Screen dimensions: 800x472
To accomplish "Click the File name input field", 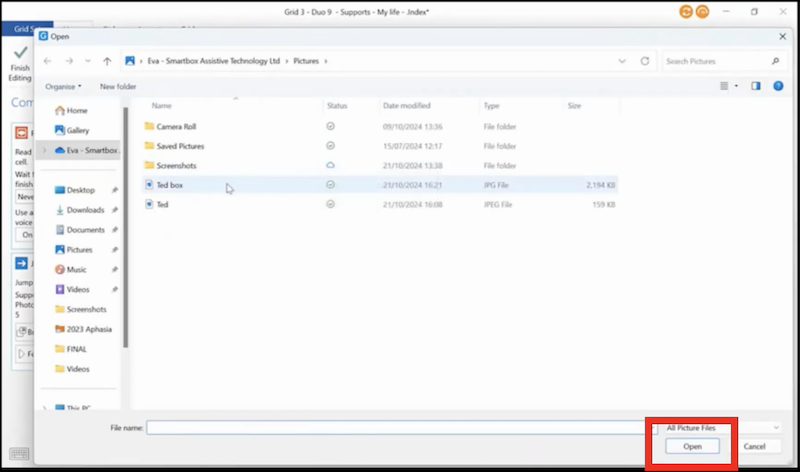I will point(398,428).
